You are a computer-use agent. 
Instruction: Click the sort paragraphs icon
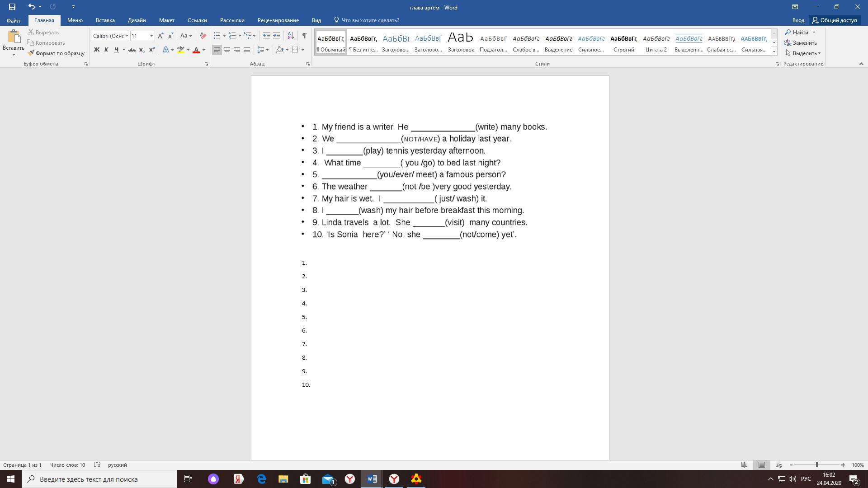tap(291, 36)
